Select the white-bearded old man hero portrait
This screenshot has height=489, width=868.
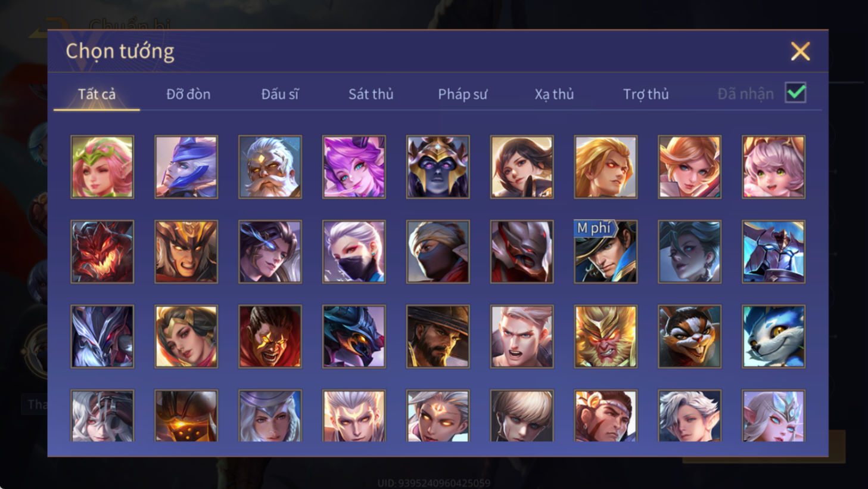tap(270, 167)
